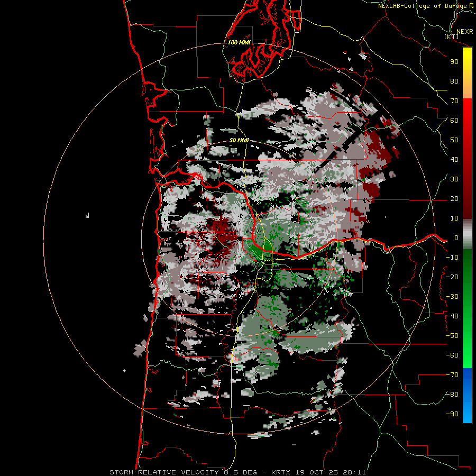This screenshot has width=476, height=476.
Task: Click the "100 NMI" range ring label
Action: 239,42
